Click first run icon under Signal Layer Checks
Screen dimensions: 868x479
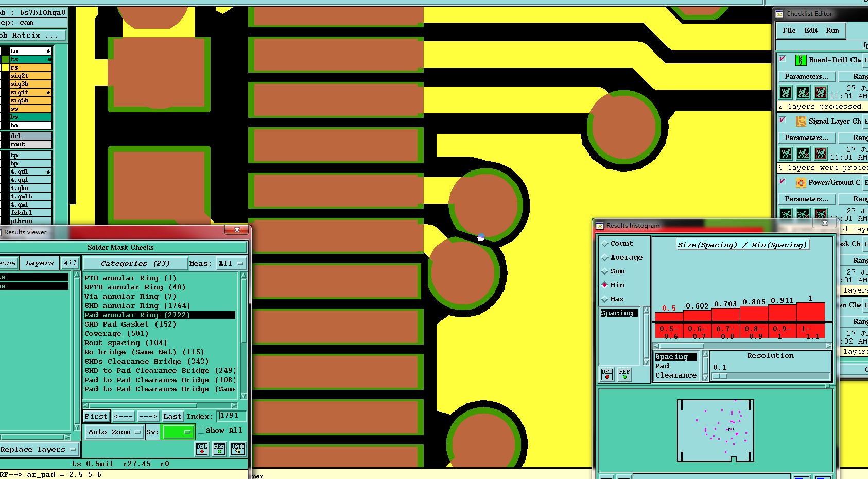click(786, 153)
